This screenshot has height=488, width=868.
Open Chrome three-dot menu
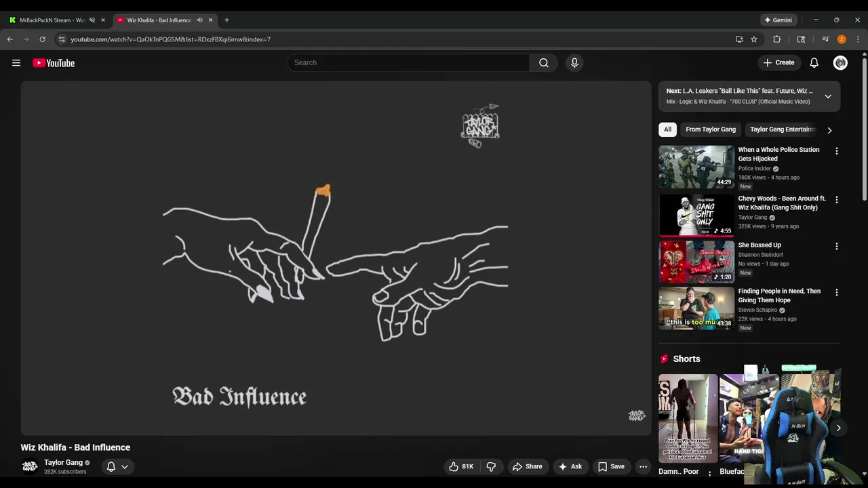pyautogui.click(x=858, y=39)
